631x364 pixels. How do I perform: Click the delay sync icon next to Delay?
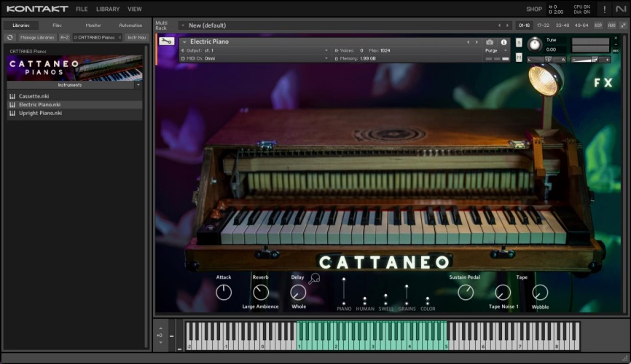tap(315, 279)
